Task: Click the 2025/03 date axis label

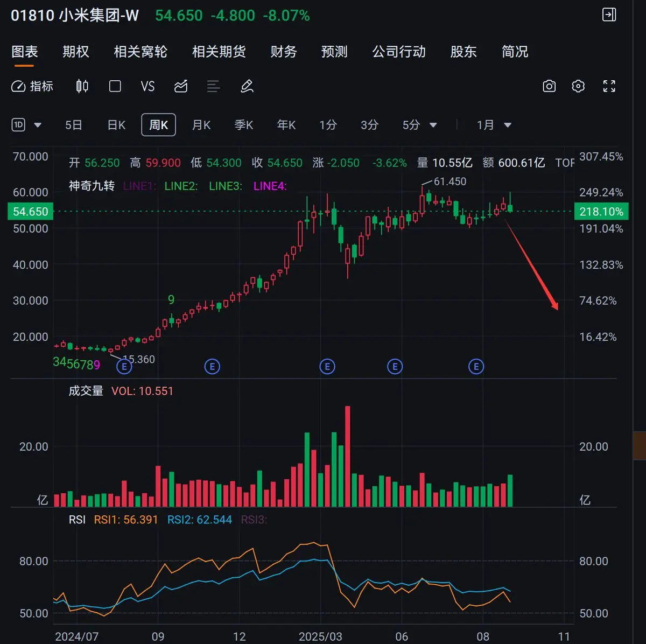Action: point(320,636)
